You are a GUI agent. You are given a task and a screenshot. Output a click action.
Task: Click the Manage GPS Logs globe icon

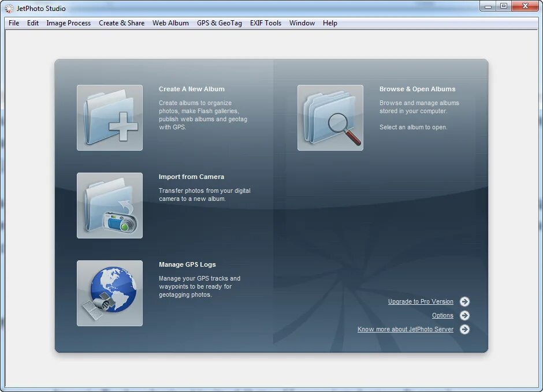(x=109, y=293)
